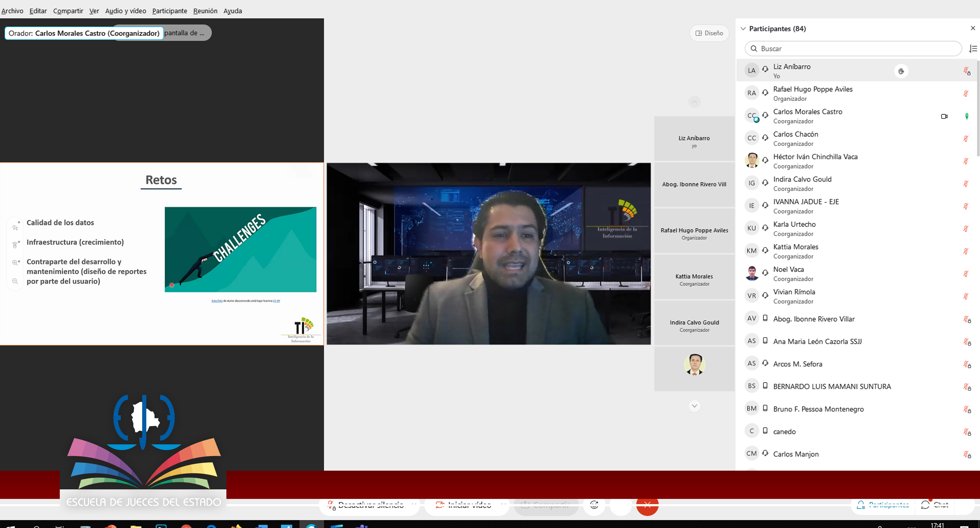Open the Reunión menu
The height and width of the screenshot is (528, 980).
point(205,11)
